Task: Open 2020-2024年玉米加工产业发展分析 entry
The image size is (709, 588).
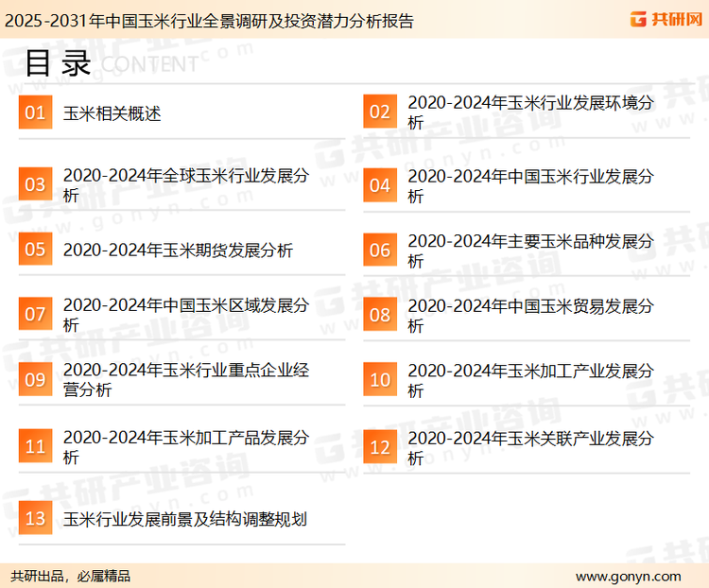Action: point(530,380)
